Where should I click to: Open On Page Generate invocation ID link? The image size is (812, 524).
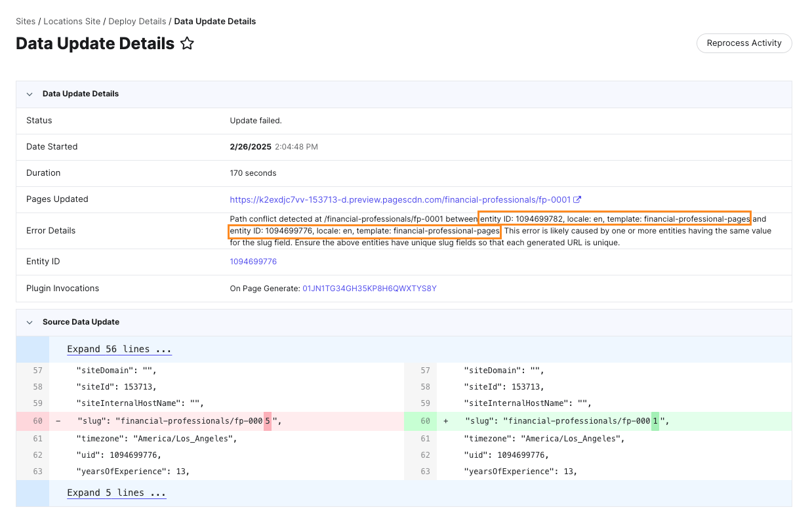(x=369, y=289)
